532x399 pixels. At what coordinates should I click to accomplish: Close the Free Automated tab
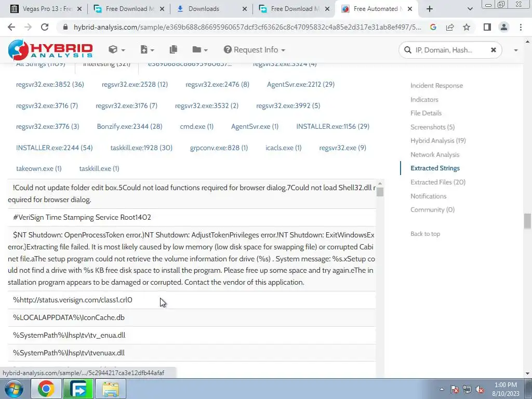tap(410, 9)
